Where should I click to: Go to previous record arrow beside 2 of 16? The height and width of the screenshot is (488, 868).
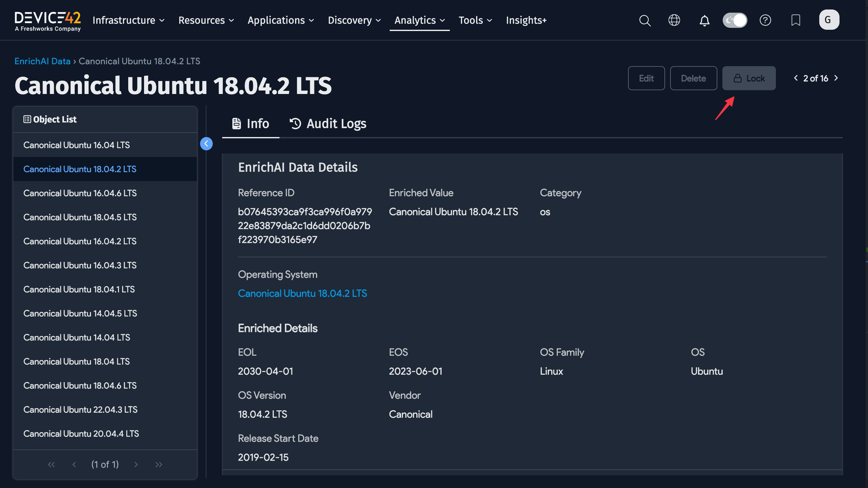click(796, 78)
